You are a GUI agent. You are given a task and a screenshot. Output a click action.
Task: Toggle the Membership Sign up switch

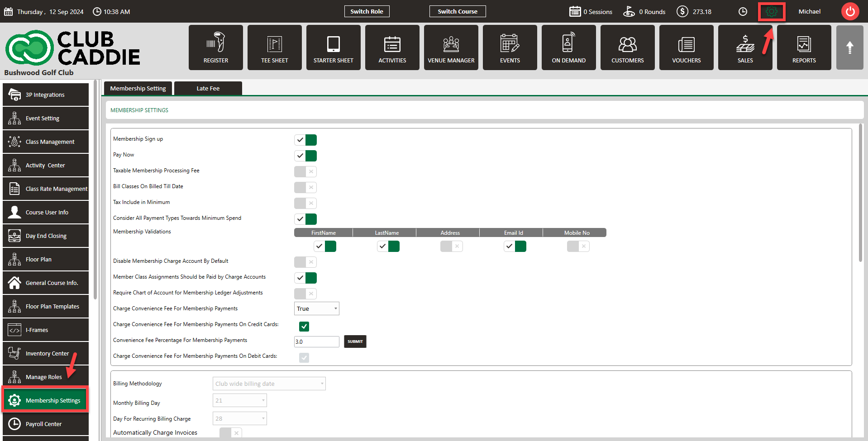(305, 140)
